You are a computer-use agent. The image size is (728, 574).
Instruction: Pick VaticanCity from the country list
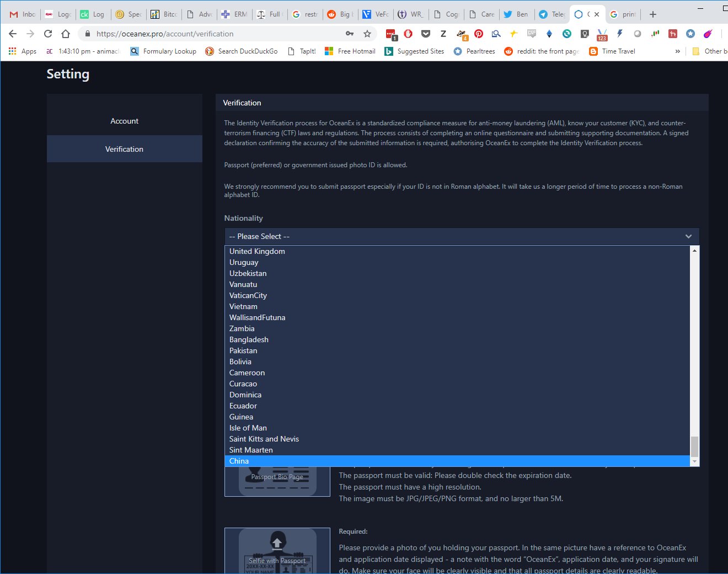click(457, 295)
